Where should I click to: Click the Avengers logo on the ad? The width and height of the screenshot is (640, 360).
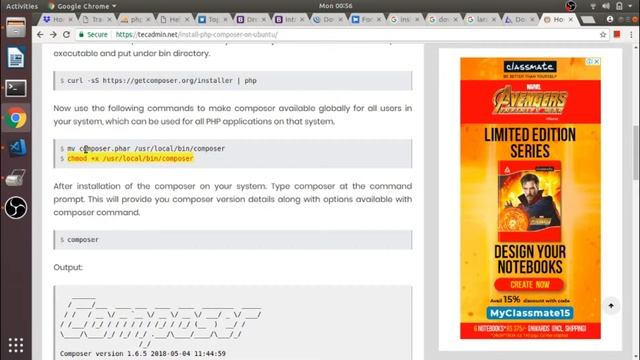530,101
